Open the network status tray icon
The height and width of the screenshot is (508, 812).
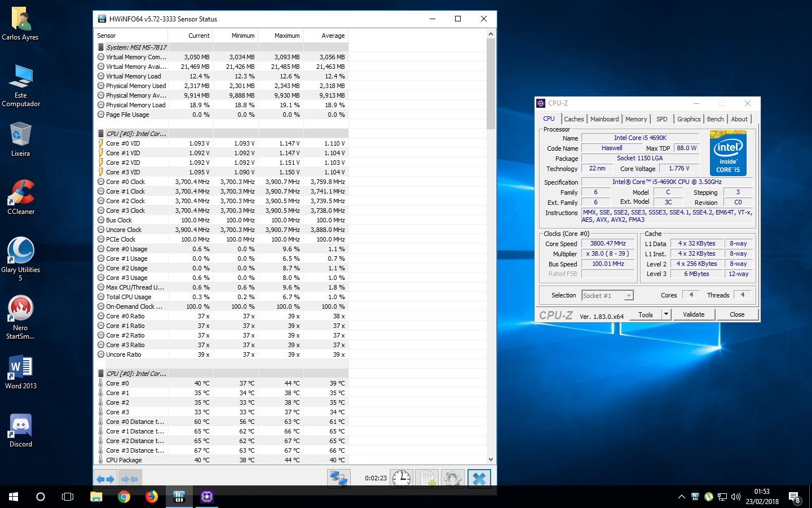(x=722, y=497)
